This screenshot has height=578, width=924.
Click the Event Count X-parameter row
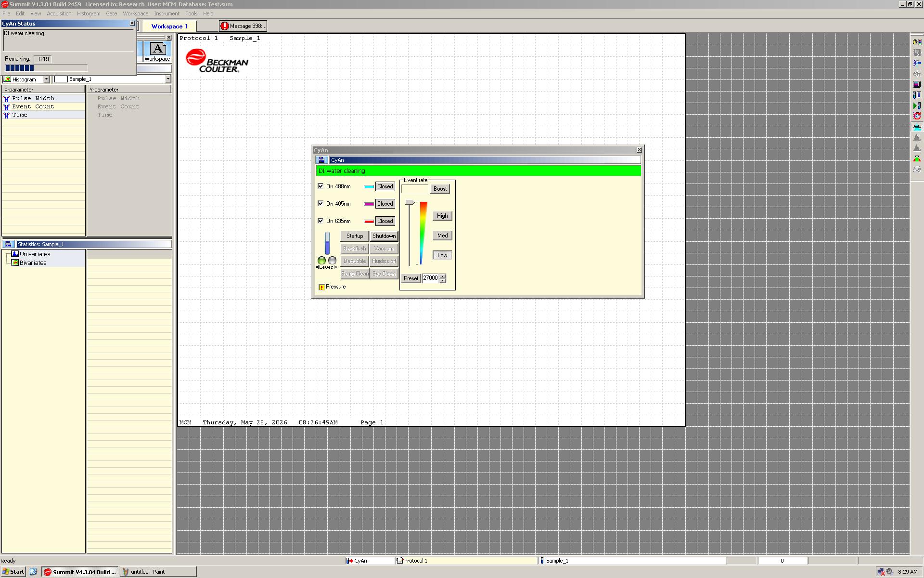(44, 106)
